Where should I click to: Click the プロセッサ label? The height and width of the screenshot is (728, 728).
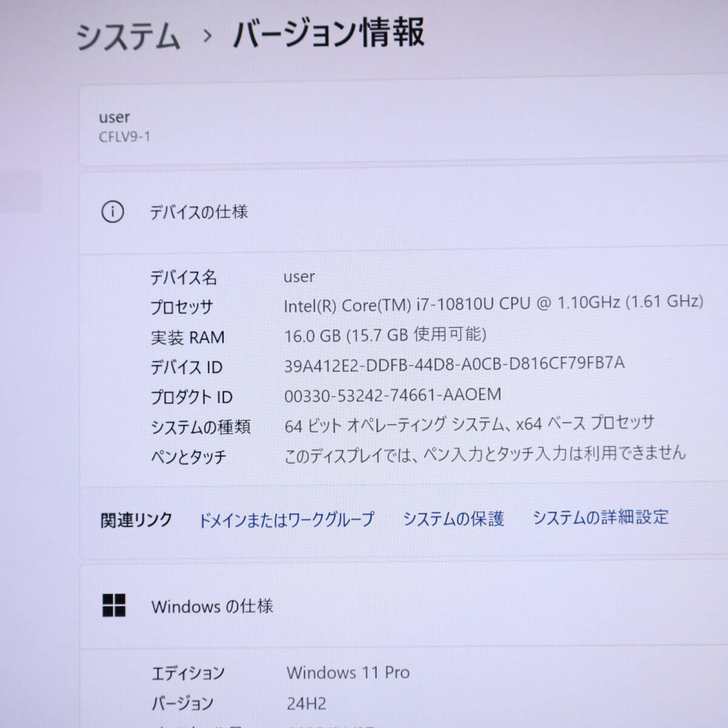click(182, 307)
